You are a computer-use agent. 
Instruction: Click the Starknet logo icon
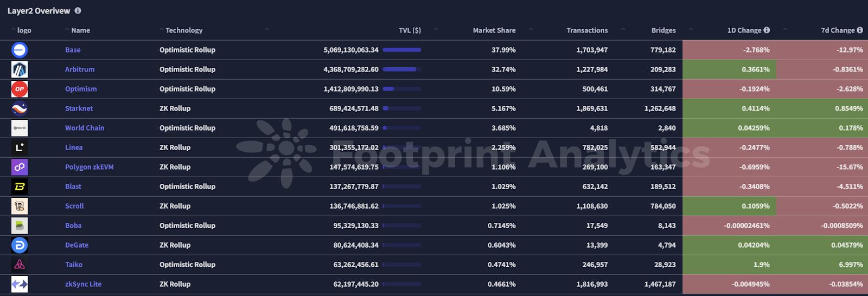(x=20, y=108)
